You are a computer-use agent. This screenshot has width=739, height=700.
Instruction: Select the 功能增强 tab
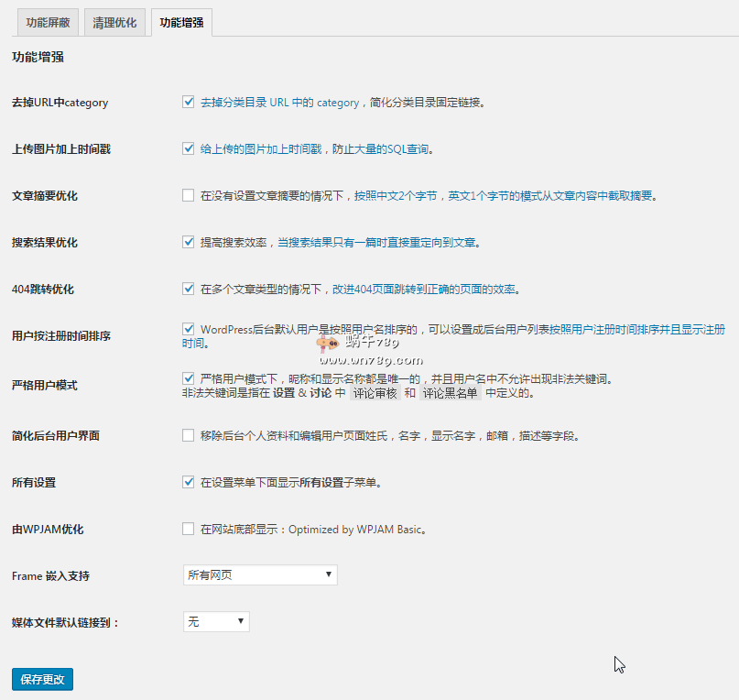tap(181, 23)
